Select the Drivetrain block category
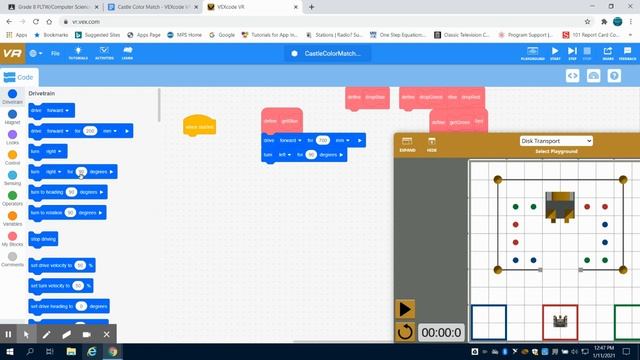The height and width of the screenshot is (360, 640). click(12, 97)
